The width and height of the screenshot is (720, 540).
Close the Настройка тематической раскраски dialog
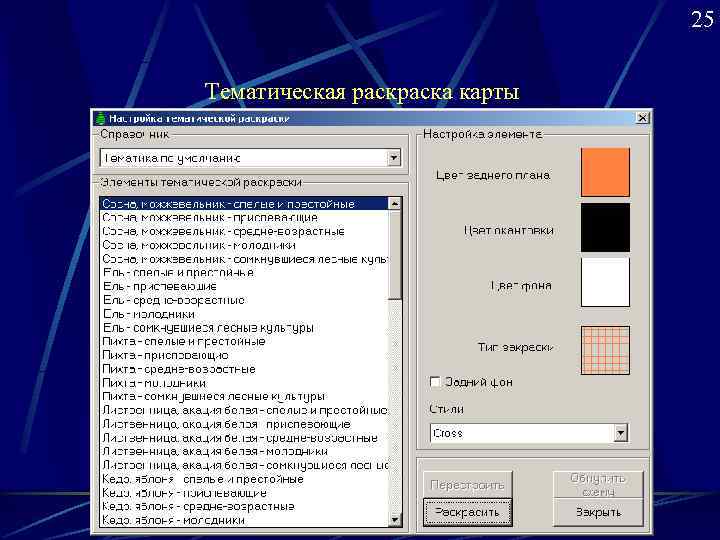642,118
